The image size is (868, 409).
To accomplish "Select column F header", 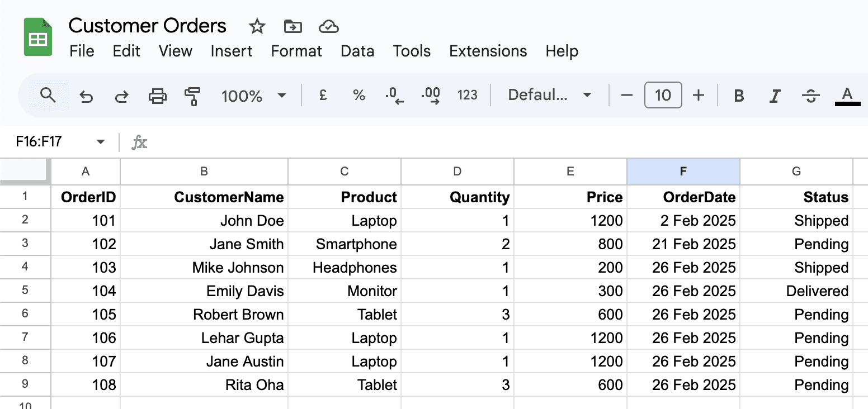I will click(x=683, y=172).
